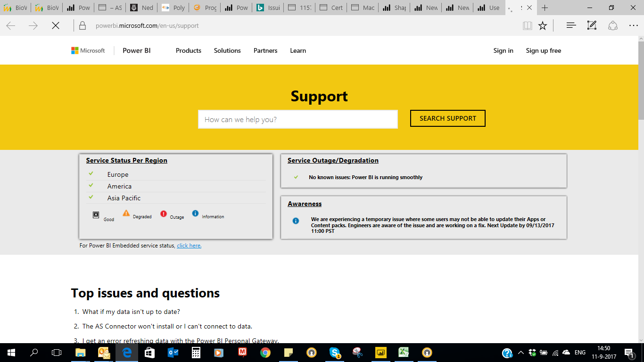Open Products menu
This screenshot has height=362, width=644.
pos(189,50)
